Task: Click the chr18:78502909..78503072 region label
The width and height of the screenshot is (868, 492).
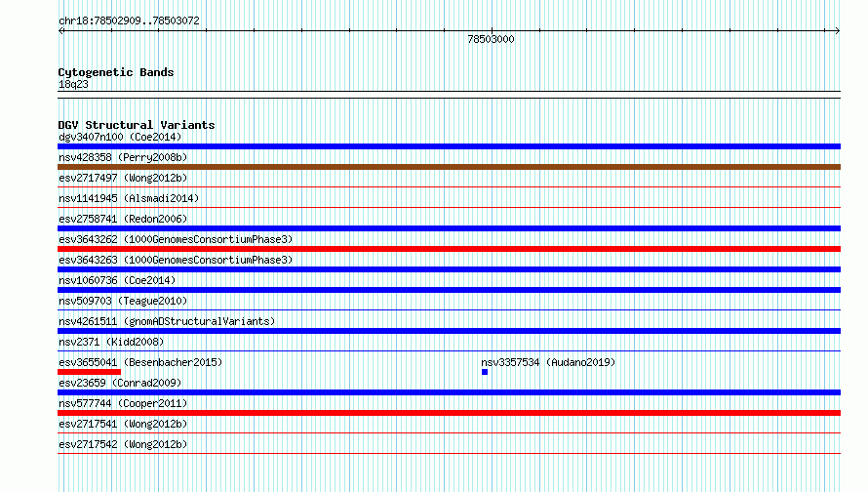Action: (x=129, y=20)
